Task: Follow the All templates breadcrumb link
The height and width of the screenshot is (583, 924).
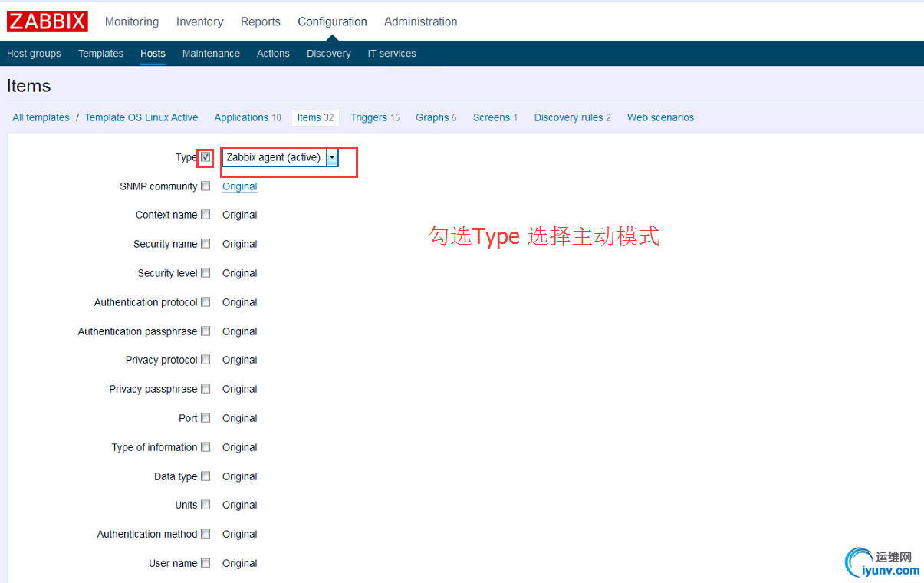Action: pyautogui.click(x=41, y=117)
